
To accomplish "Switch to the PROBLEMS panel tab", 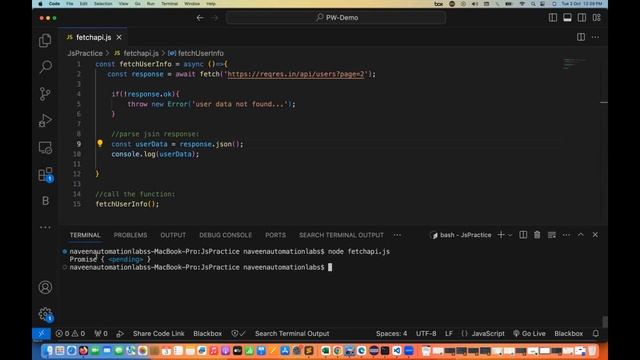I will click(x=130, y=235).
